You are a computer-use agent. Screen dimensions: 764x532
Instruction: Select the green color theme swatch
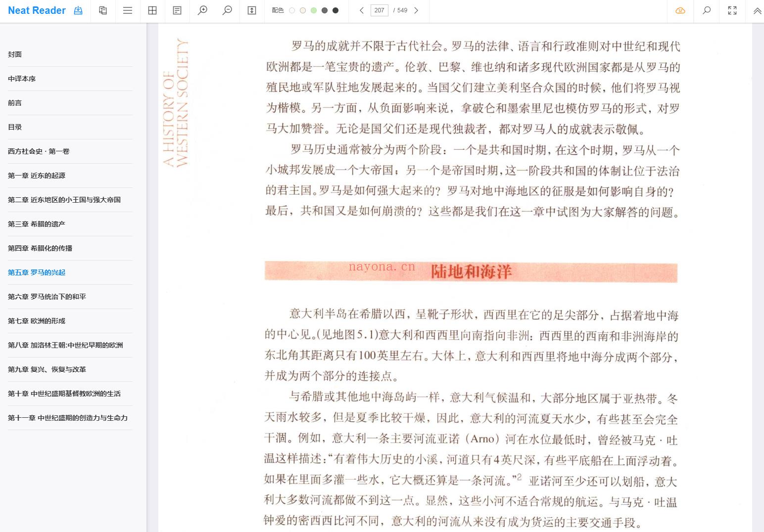tap(314, 10)
